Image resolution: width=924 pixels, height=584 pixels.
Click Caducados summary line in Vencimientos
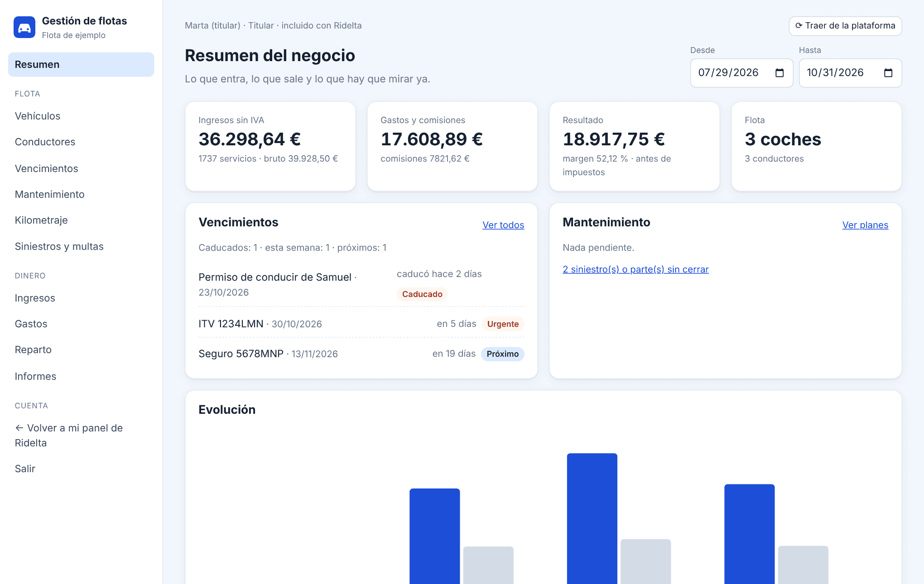(x=293, y=248)
